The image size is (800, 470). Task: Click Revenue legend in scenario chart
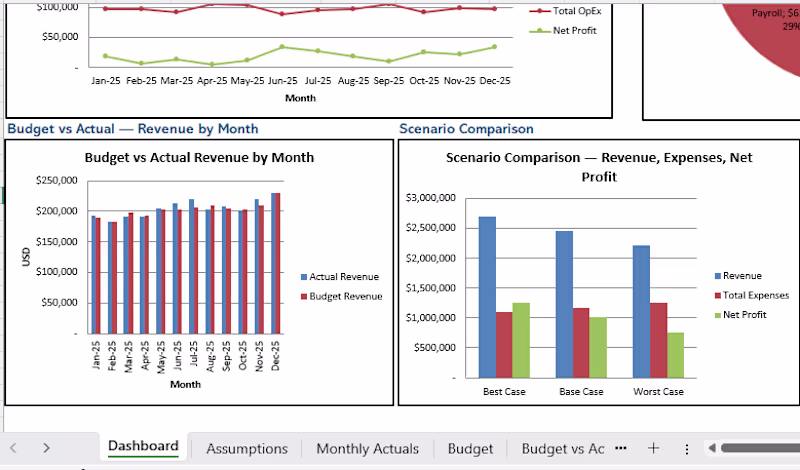coord(738,276)
